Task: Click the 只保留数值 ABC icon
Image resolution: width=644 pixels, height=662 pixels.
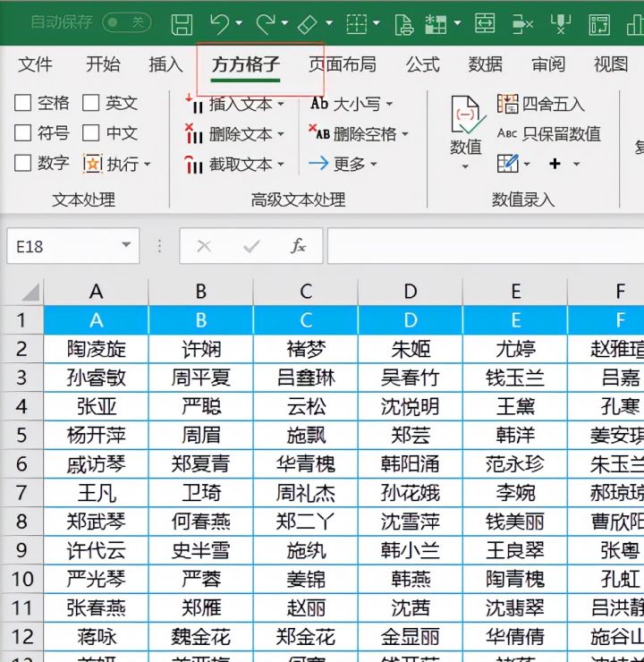Action: tap(507, 133)
